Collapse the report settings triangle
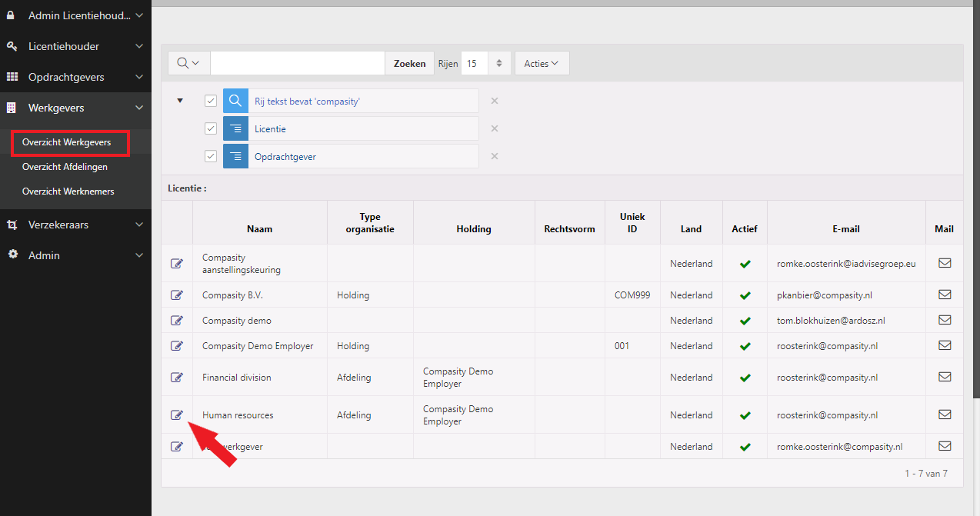 click(x=180, y=101)
